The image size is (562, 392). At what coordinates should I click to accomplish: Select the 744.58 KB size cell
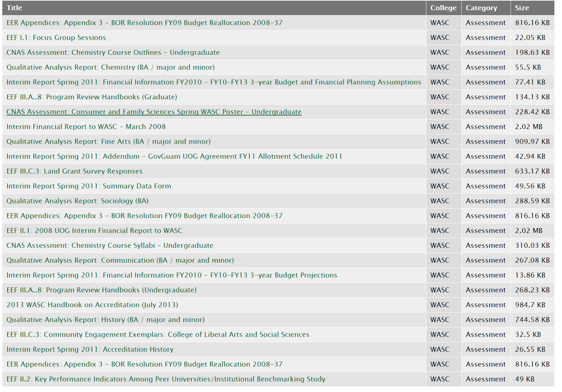[532, 320]
